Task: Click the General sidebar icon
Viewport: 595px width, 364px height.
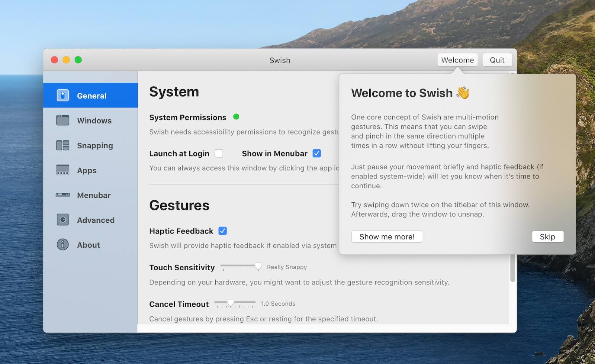Action: pyautogui.click(x=62, y=96)
